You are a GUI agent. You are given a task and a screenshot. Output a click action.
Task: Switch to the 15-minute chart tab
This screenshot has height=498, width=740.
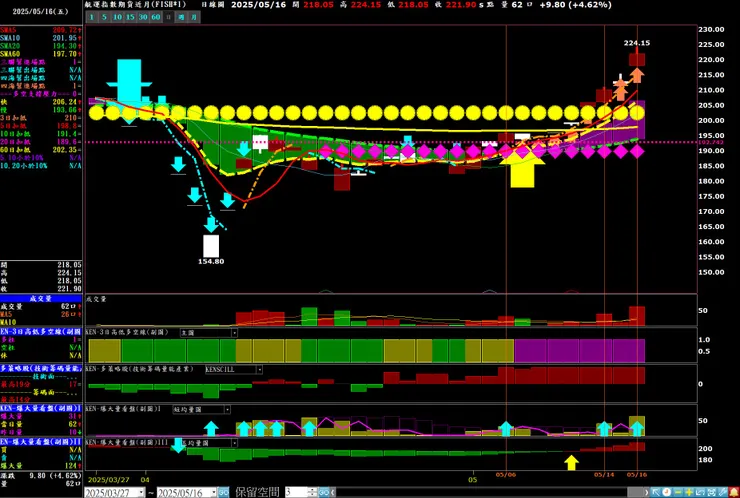[x=130, y=17]
